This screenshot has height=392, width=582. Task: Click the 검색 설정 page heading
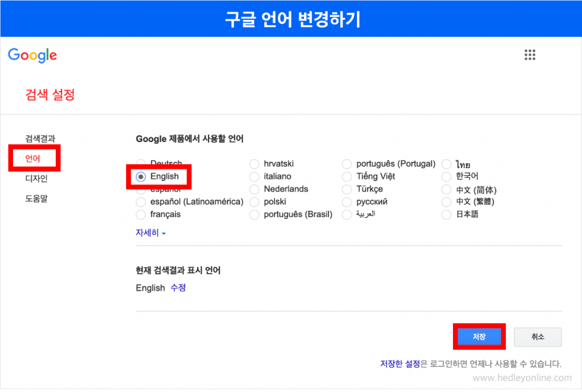click(50, 94)
